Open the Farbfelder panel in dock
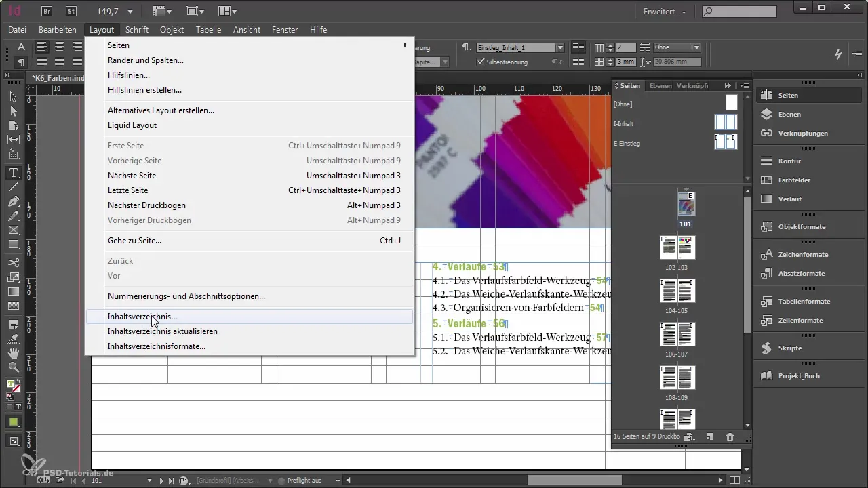 click(794, 180)
